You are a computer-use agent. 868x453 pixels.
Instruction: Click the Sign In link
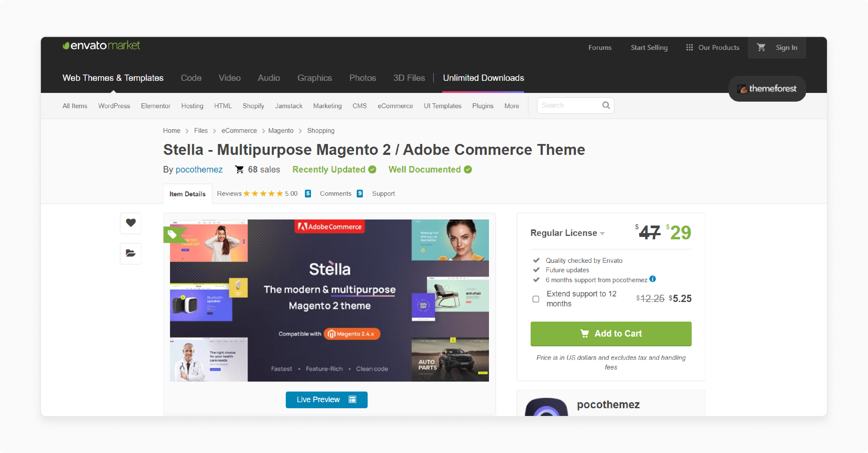click(x=786, y=47)
